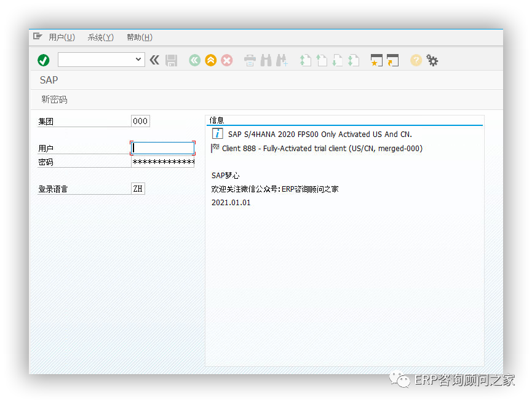Click the 密码 password field
The height and width of the screenshot is (403, 532).
click(x=163, y=162)
